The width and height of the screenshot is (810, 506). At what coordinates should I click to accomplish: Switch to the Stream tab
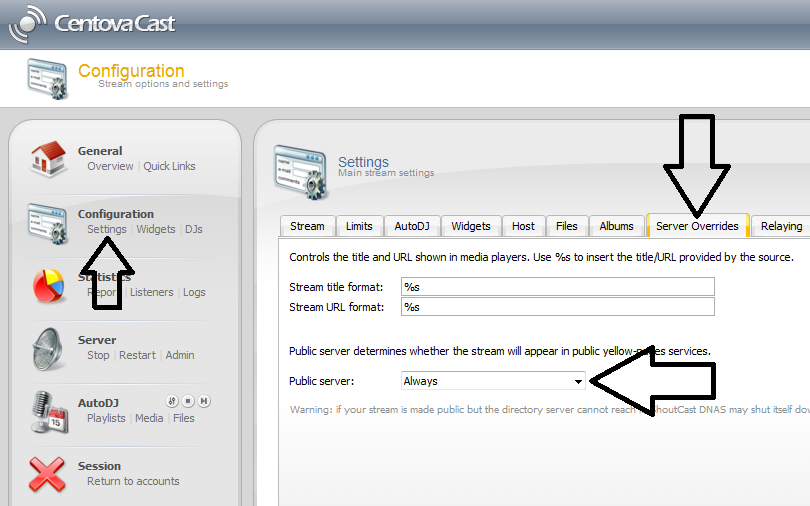click(307, 226)
